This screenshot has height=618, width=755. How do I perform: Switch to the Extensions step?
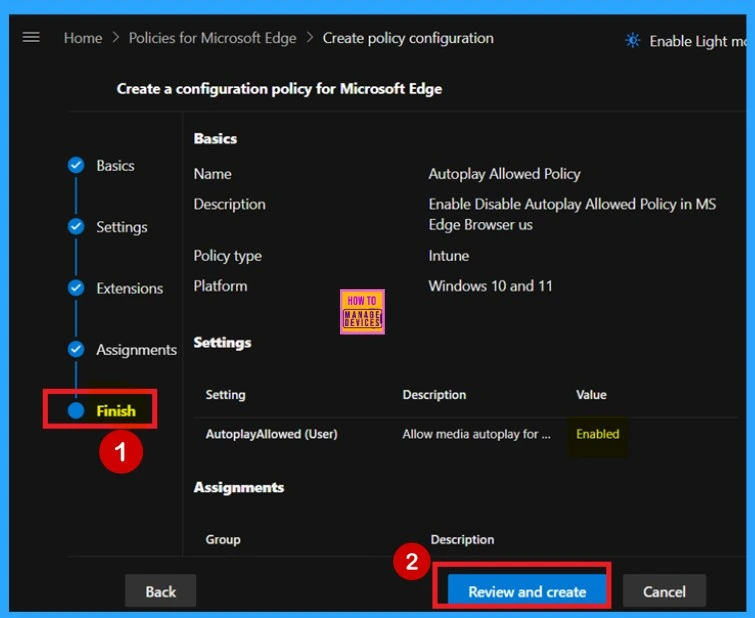pyautogui.click(x=130, y=288)
